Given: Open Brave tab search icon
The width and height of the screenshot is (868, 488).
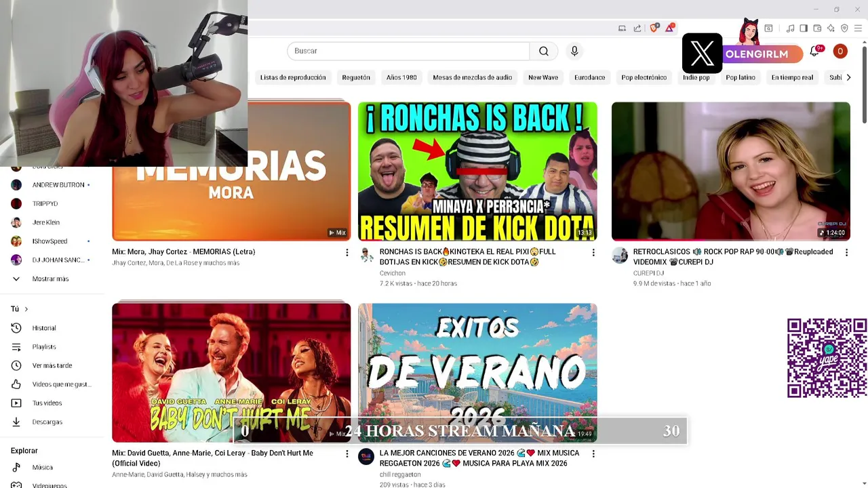Looking at the screenshot, I should pos(768,28).
